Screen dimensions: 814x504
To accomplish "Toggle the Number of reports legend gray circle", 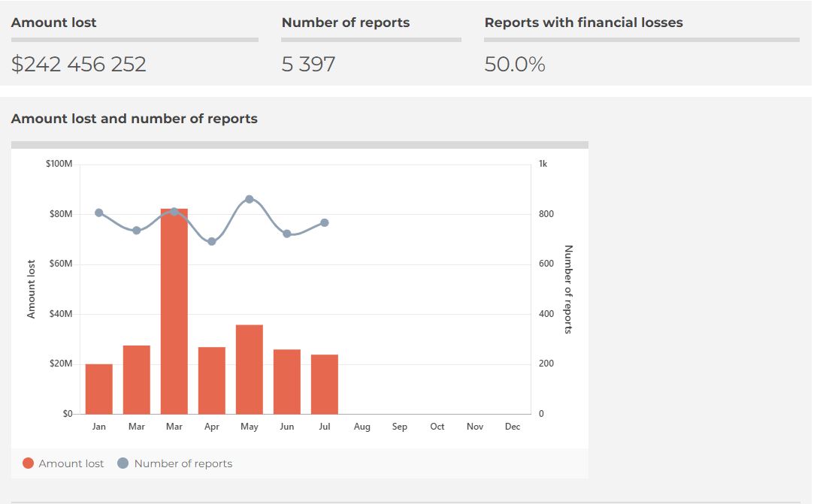I will (123, 463).
